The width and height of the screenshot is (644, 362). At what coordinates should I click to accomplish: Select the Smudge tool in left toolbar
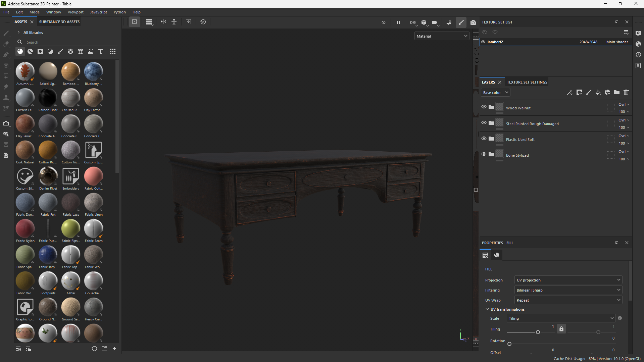tap(6, 87)
